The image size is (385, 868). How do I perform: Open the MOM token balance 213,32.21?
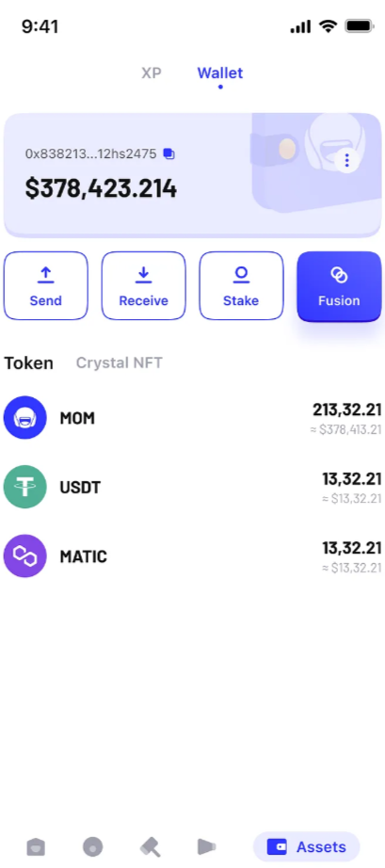pyautogui.click(x=346, y=410)
